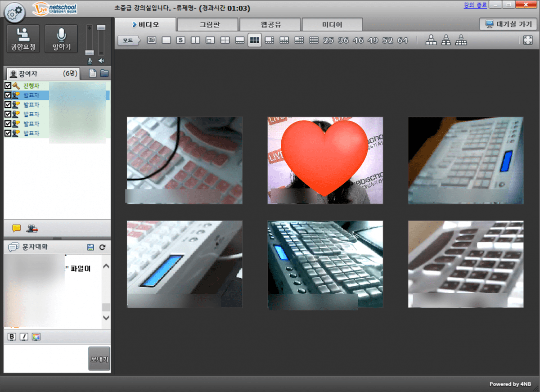Image resolution: width=540 pixels, height=392 pixels.
Task: Open settings via the gear icon
Action: (15, 13)
